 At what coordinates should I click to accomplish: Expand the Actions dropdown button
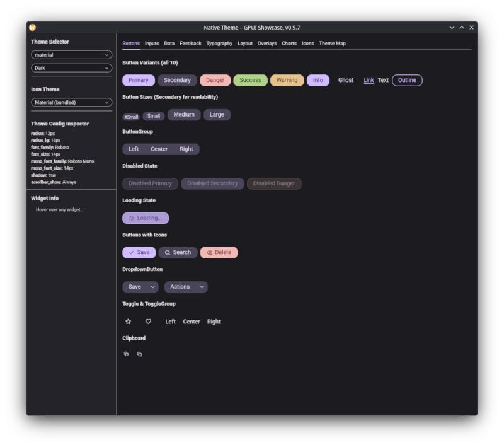pyautogui.click(x=186, y=287)
